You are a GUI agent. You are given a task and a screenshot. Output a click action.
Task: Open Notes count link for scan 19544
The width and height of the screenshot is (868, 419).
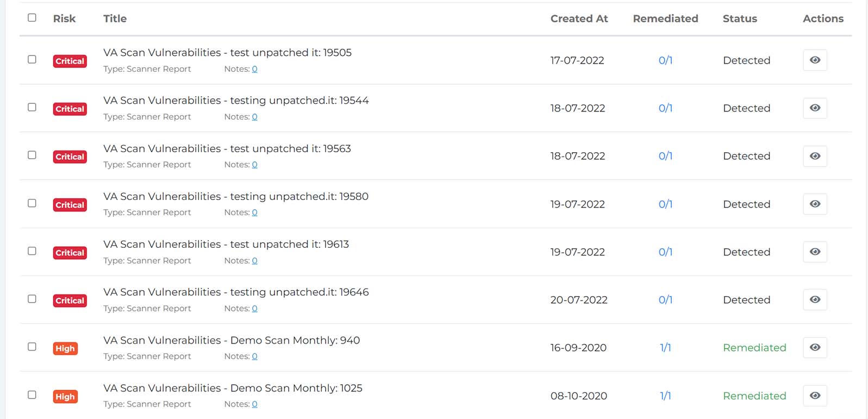click(x=254, y=117)
